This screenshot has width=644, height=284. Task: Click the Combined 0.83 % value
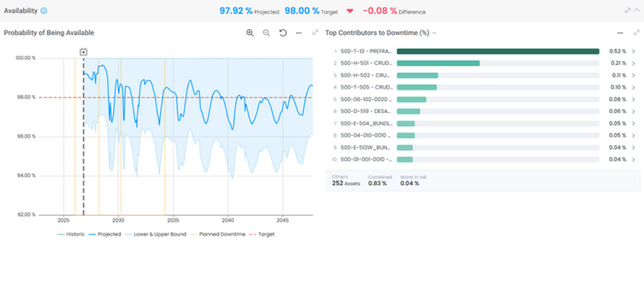[x=377, y=183]
